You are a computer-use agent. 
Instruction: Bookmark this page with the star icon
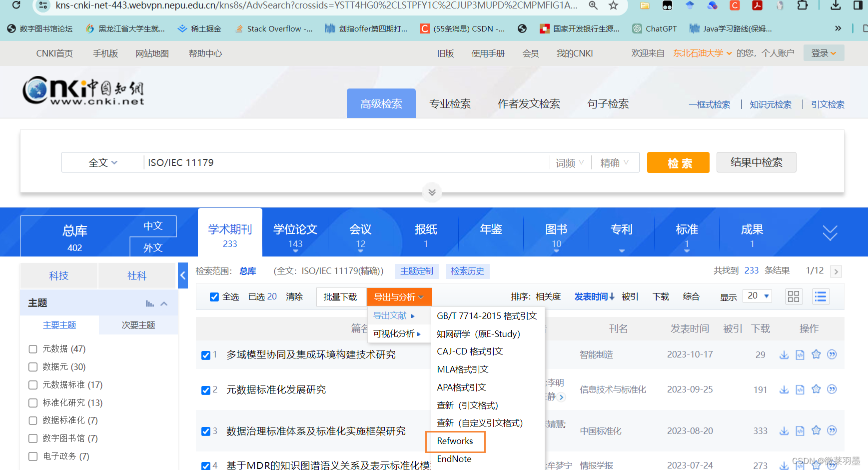click(x=613, y=5)
